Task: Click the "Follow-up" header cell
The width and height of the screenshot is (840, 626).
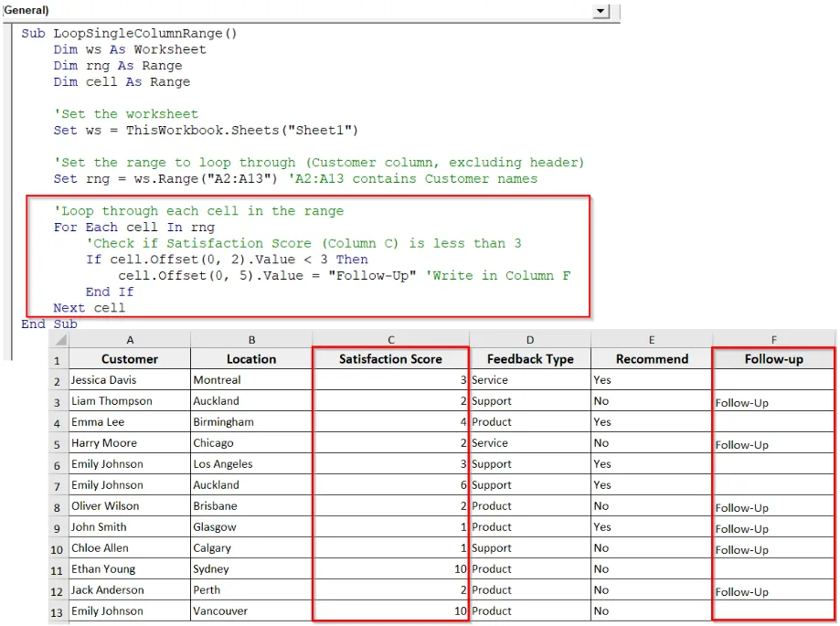Action: [773, 359]
